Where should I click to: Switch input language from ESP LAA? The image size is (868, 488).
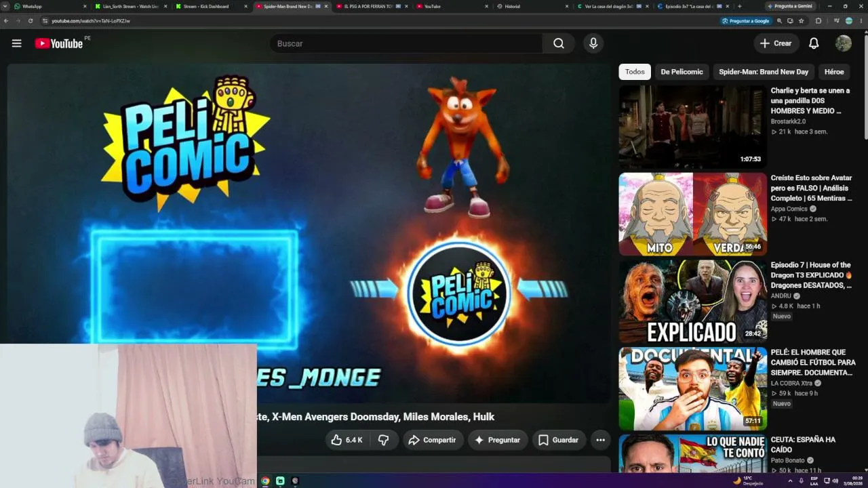pyautogui.click(x=814, y=481)
